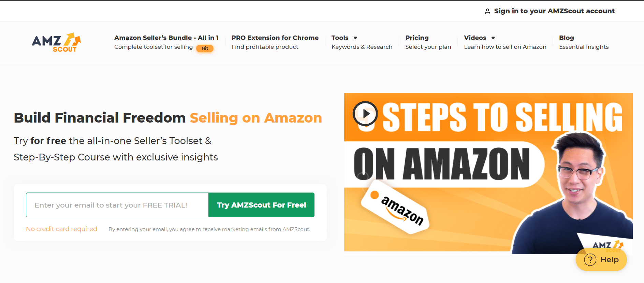
Task: Visit the Blog Essential insights page
Action: (x=583, y=42)
